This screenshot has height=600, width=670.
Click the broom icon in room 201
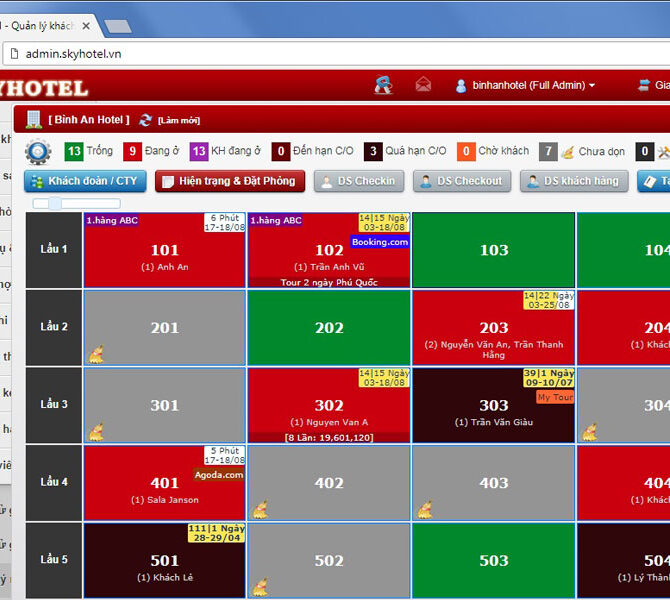point(97,353)
